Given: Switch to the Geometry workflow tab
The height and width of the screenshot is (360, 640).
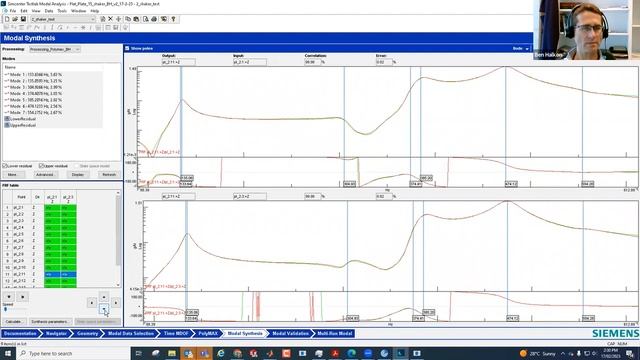Looking at the screenshot, I should [x=87, y=333].
